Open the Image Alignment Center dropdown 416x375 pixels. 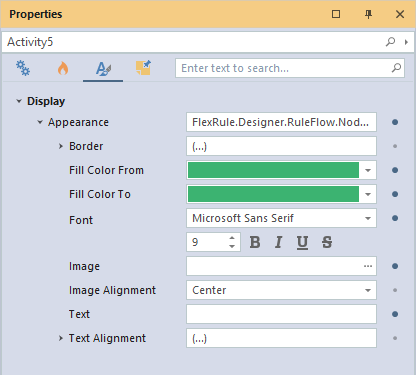point(368,290)
